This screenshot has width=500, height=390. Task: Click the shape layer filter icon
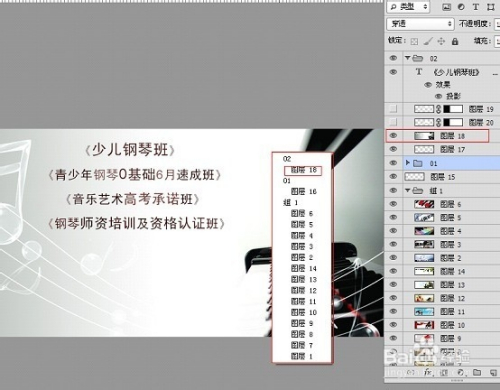tap(491, 7)
